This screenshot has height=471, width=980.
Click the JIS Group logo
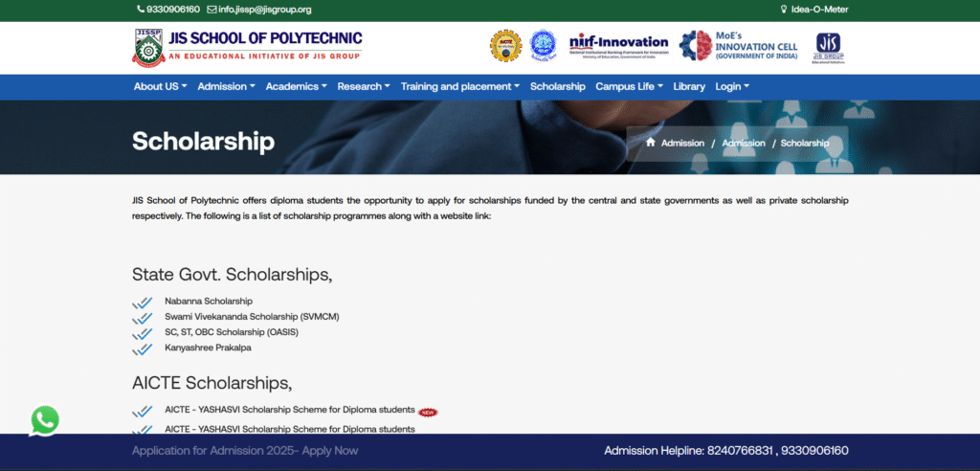(828, 47)
